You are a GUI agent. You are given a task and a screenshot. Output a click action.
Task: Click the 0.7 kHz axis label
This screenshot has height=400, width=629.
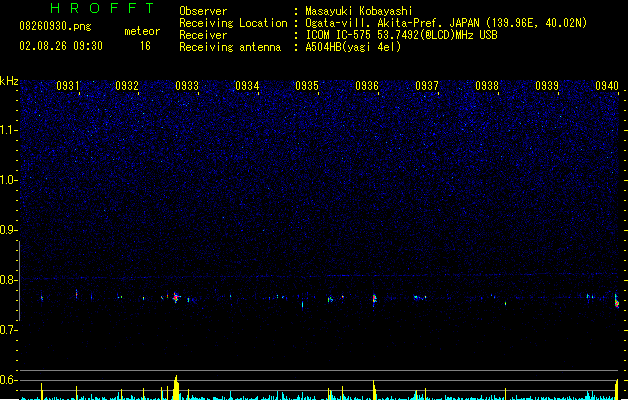tap(8, 330)
